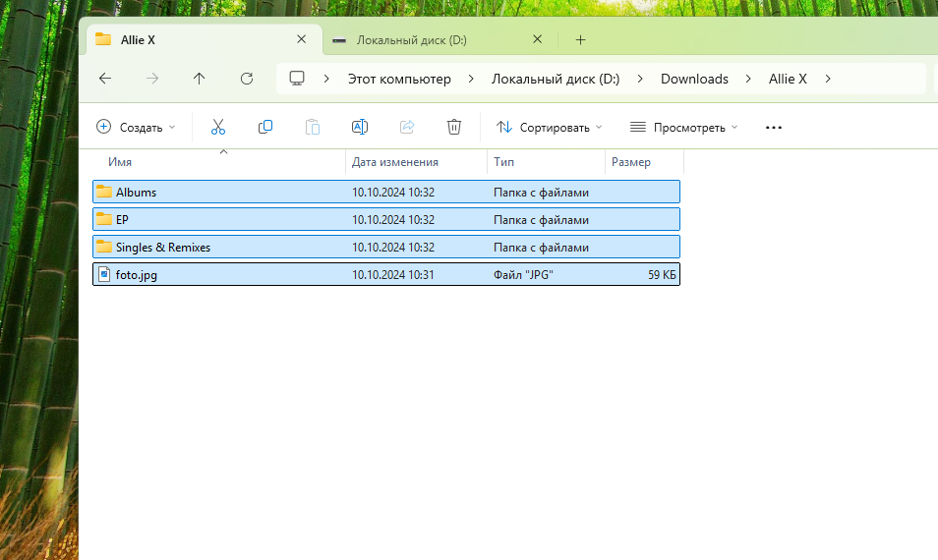938x560 pixels.
Task: Select the foto.jpg file
Action: (136, 275)
